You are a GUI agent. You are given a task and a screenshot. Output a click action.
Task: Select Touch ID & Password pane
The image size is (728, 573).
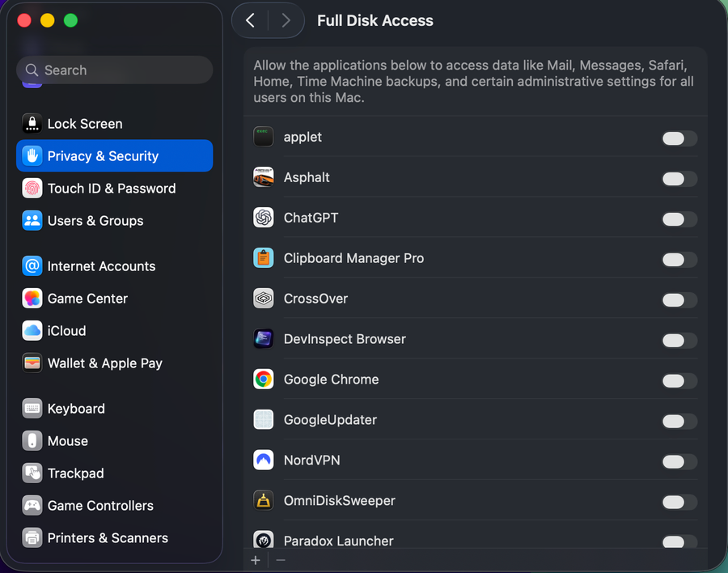tap(115, 189)
